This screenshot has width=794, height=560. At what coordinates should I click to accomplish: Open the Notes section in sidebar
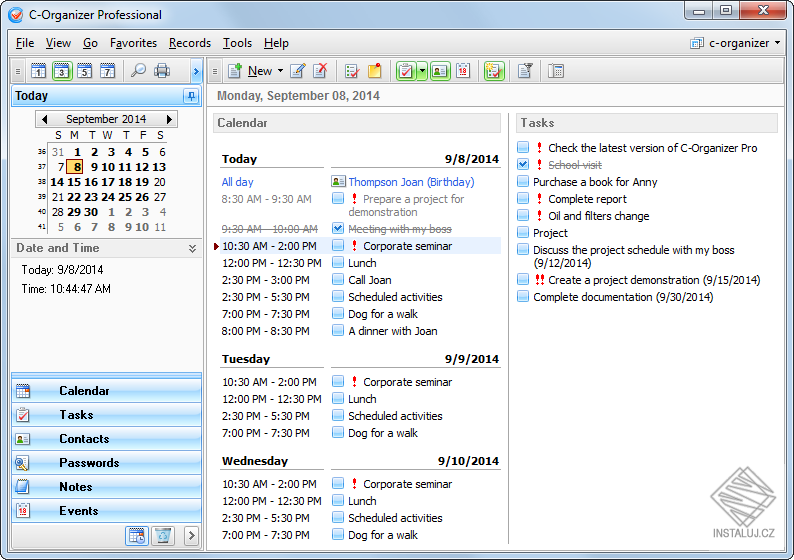pos(106,487)
